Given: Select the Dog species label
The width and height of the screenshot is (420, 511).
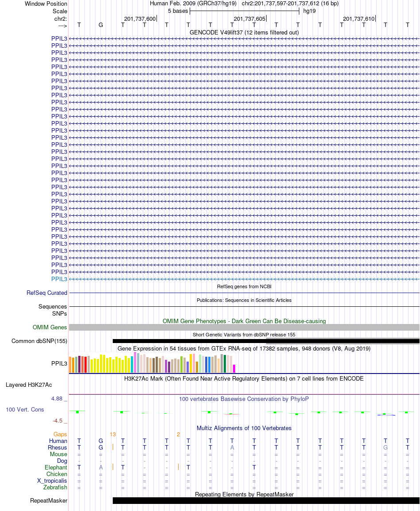Looking at the screenshot, I should 62,461.
